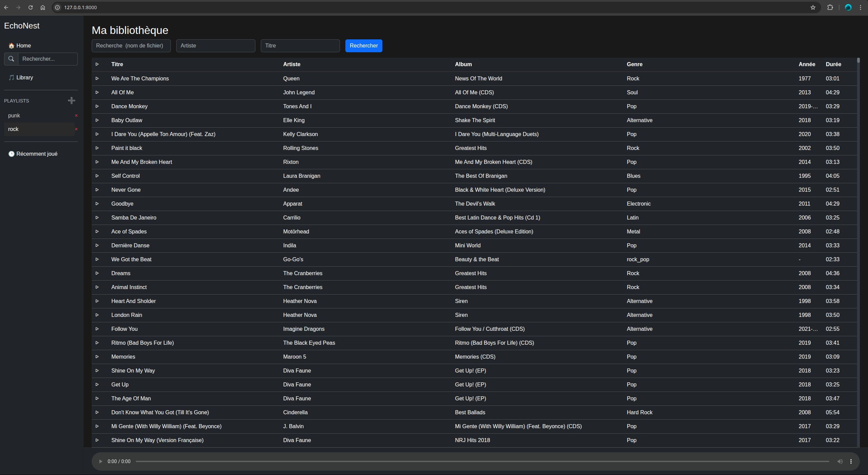Play Samba De Janeiro track
Viewport: 868px width, 475px height.
[x=97, y=217]
